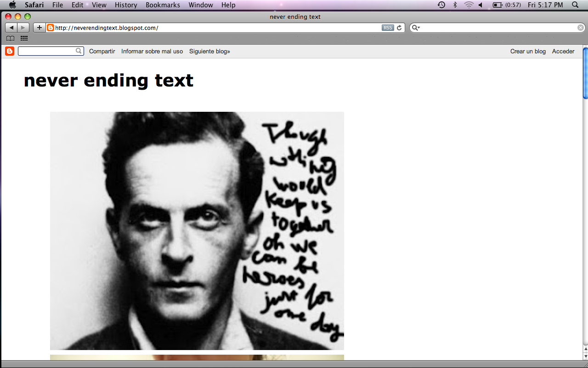The width and height of the screenshot is (588, 368).
Task: Open Spotlight search magnifier in menu bar
Action: 575,5
